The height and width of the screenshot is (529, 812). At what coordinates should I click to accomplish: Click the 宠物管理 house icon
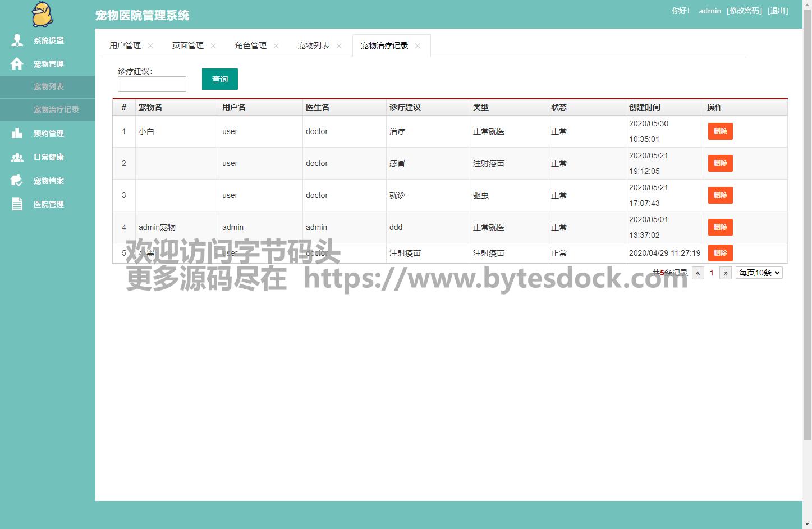point(17,64)
